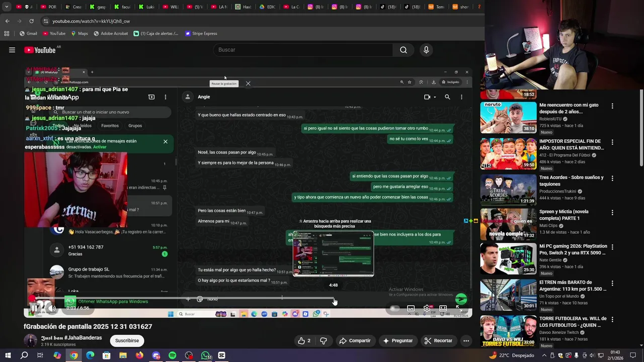Enter fullscreen mode
644x362 pixels.
(x=458, y=308)
